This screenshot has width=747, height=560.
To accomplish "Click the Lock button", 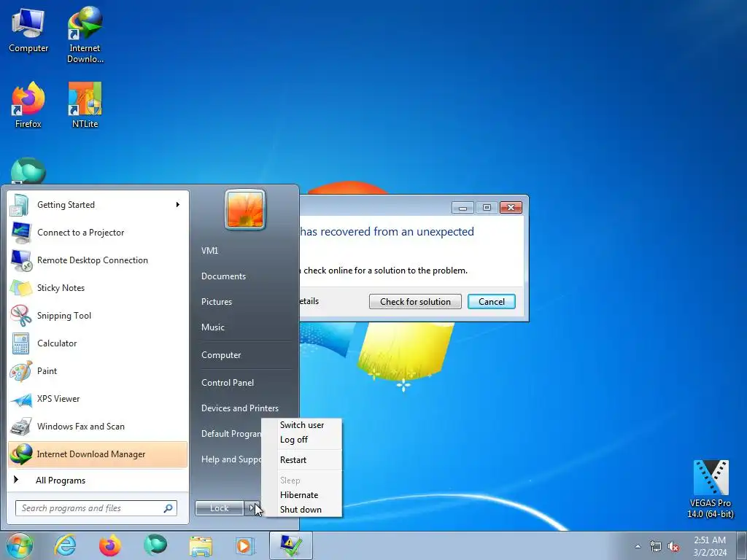I will [x=219, y=508].
